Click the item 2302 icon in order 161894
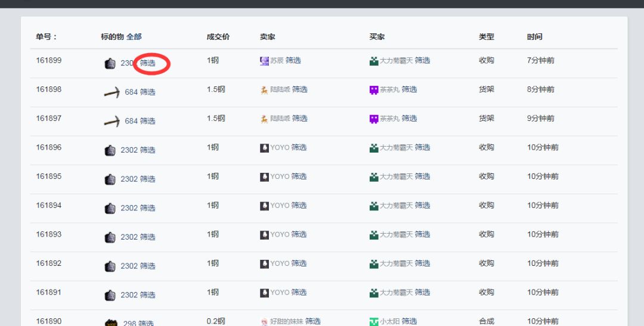644x326 pixels. (x=110, y=209)
